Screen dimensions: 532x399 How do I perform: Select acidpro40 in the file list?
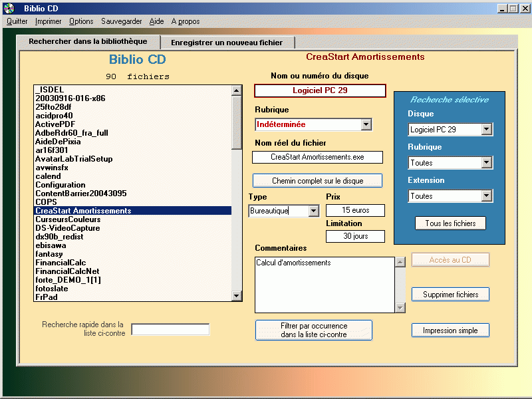pos(132,116)
